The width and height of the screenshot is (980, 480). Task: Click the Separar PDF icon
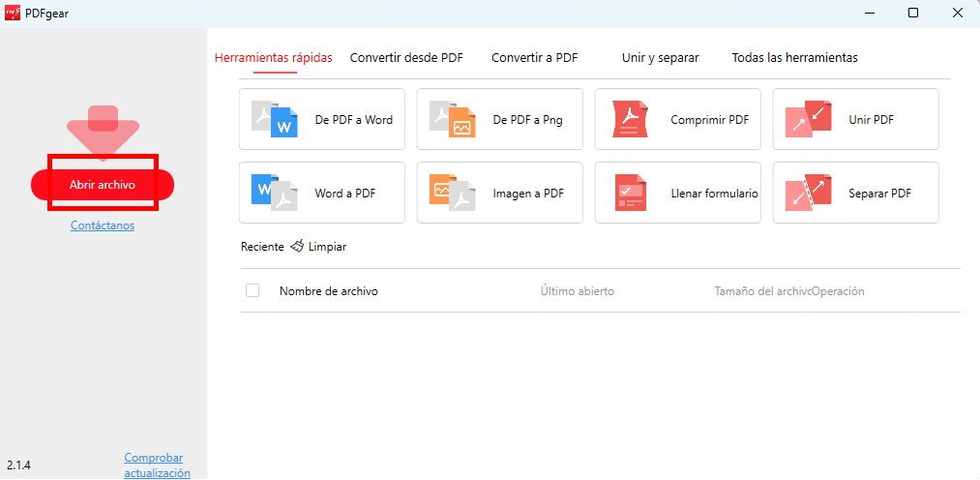coord(808,194)
